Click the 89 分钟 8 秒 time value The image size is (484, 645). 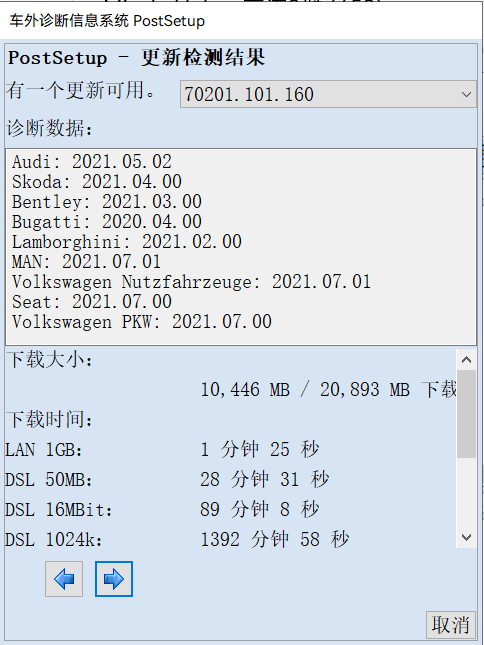click(x=259, y=509)
